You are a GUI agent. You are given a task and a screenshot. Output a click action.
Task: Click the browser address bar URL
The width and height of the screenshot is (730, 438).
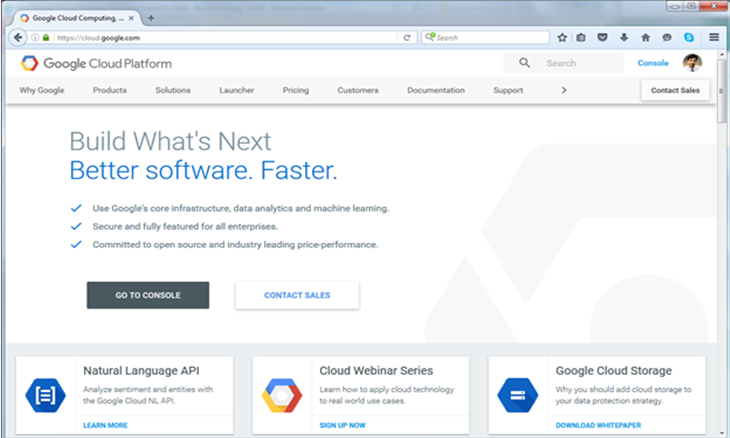225,38
